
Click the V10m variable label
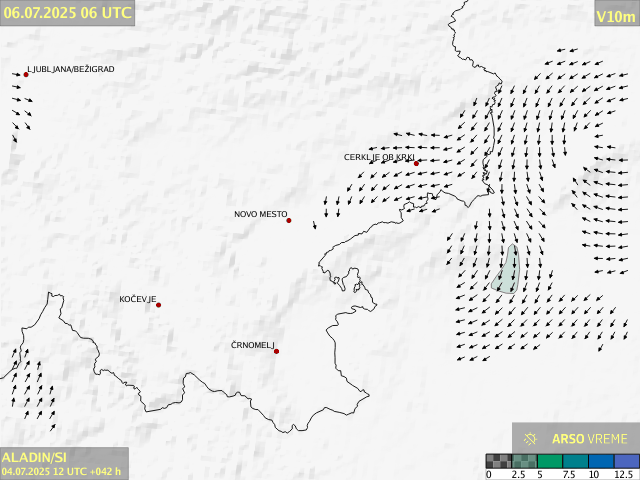coord(616,17)
